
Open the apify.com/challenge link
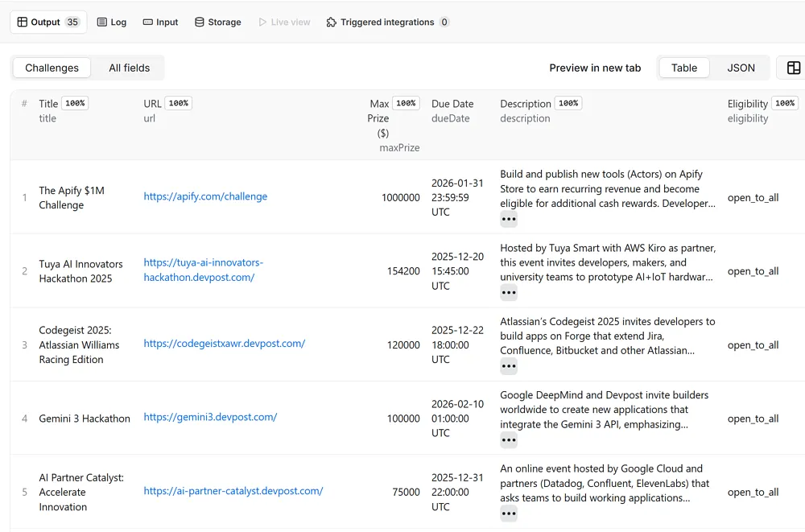[205, 196]
